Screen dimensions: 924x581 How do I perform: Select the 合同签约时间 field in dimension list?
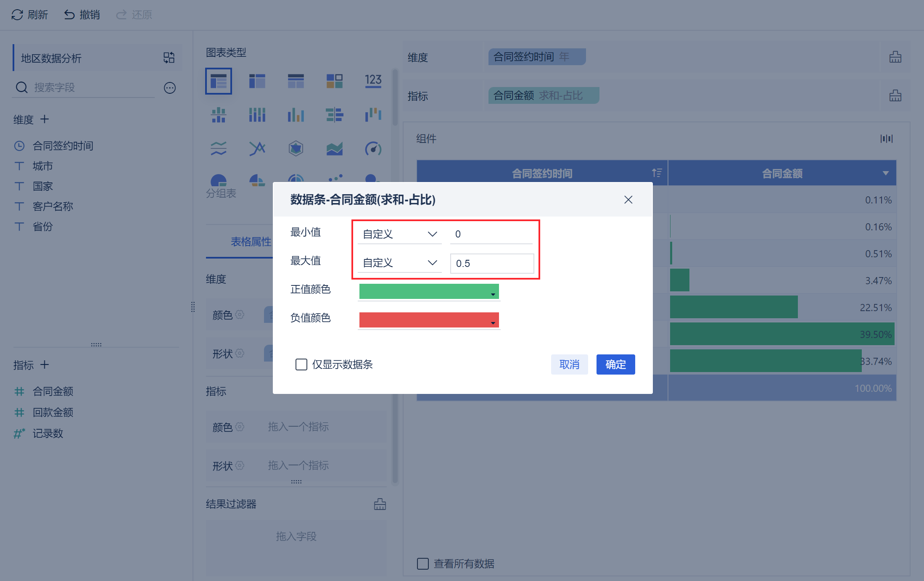pyautogui.click(x=63, y=146)
